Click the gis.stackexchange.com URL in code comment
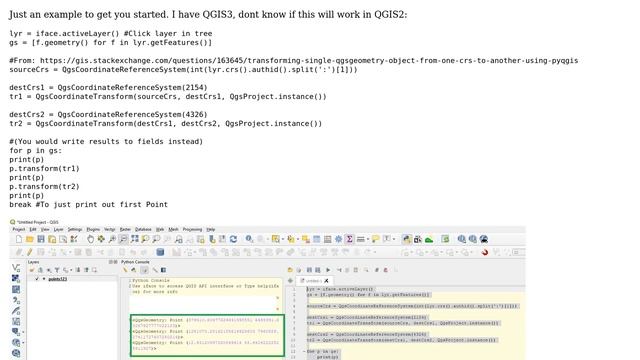 (x=309, y=60)
